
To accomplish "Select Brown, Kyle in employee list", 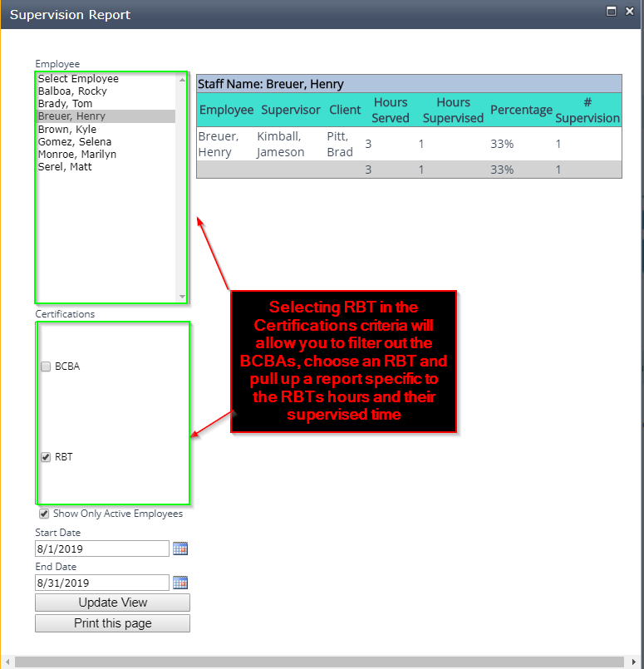I will 106,130.
